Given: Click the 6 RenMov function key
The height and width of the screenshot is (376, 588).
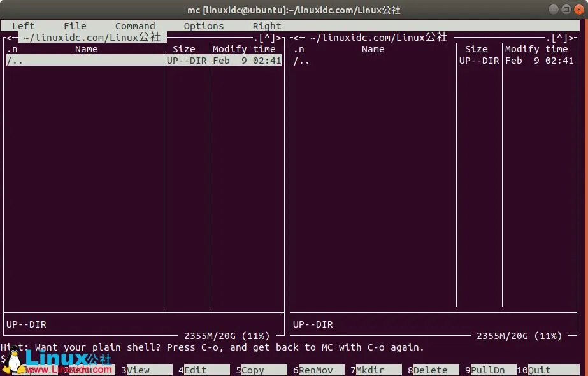Looking at the screenshot, I should tap(319, 370).
